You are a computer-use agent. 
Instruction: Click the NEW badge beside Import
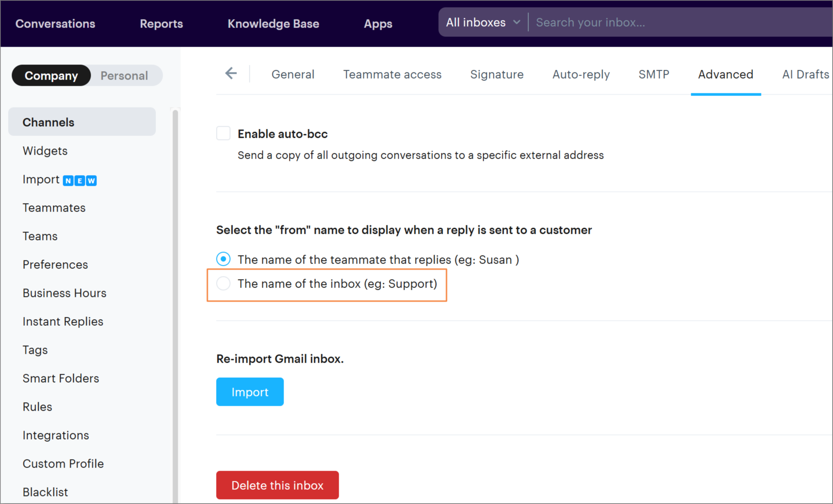pos(80,180)
